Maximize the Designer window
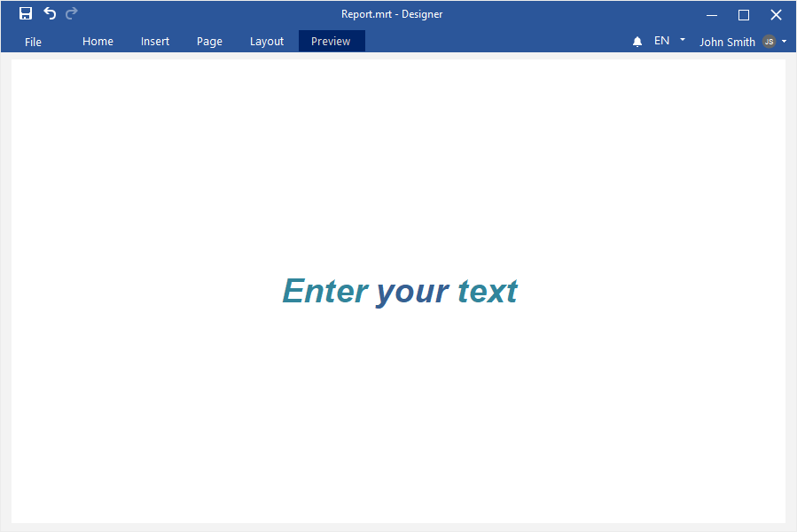The height and width of the screenshot is (532, 797). [744, 14]
